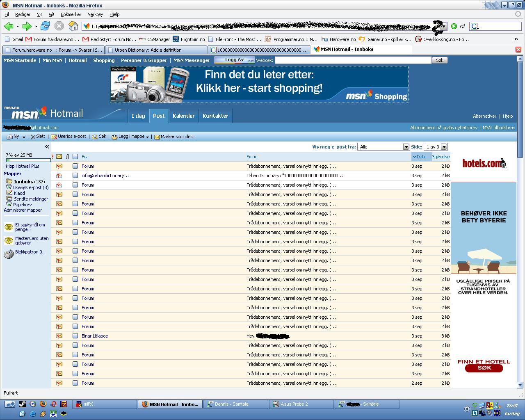Open the Ny button dropdown arrow
The height and width of the screenshot is (420, 525).
click(24, 137)
